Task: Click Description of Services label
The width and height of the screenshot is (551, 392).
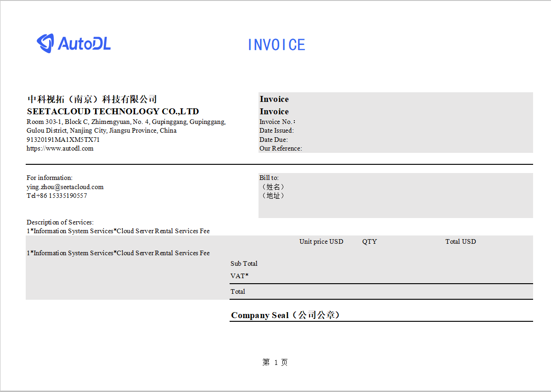Action: (x=60, y=222)
